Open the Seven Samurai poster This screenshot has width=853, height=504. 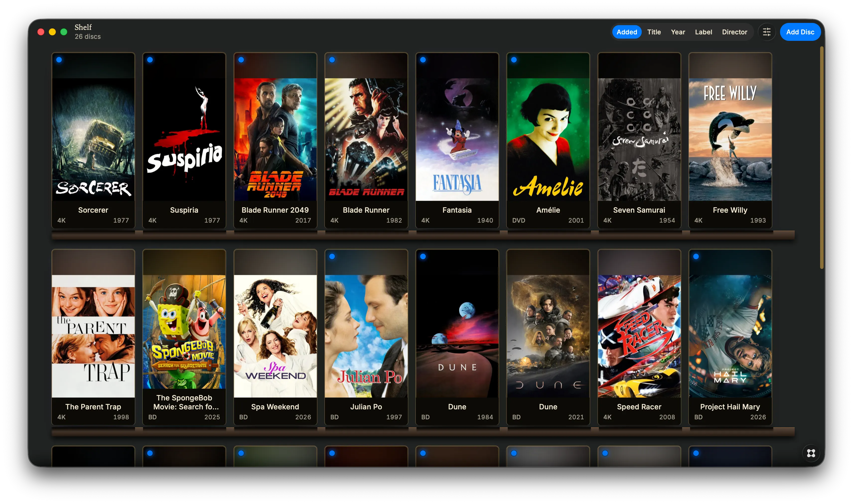[639, 139]
